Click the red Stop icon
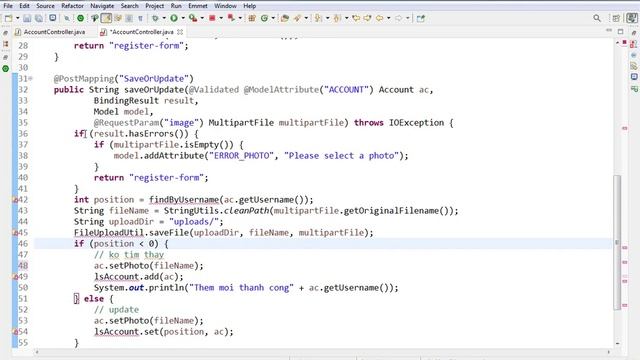The height and width of the screenshot is (360, 640). click(x=212, y=18)
